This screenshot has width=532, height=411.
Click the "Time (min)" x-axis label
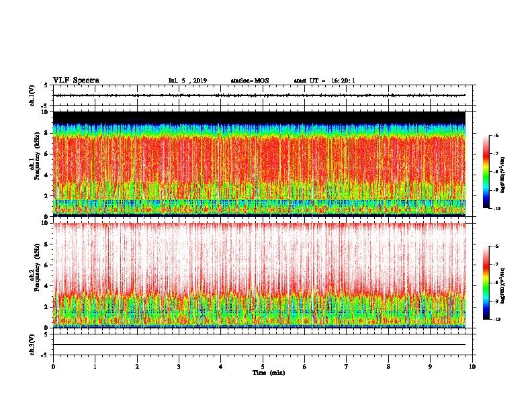[269, 373]
